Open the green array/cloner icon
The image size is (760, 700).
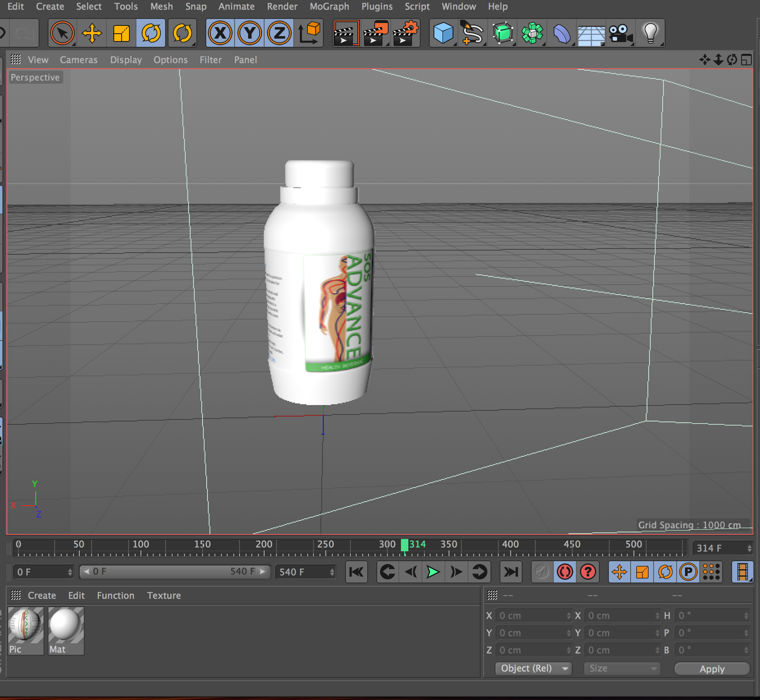tap(532, 33)
